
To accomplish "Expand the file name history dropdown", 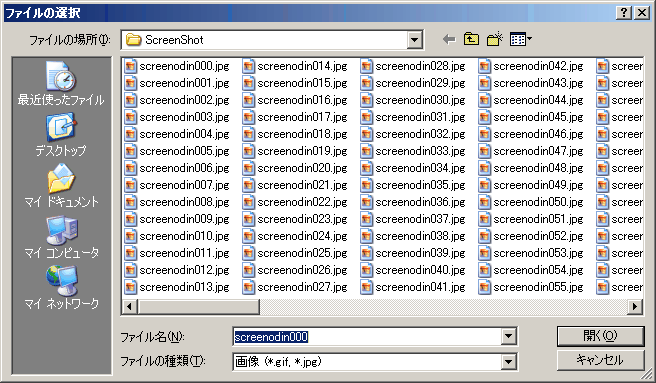I will click(508, 336).
